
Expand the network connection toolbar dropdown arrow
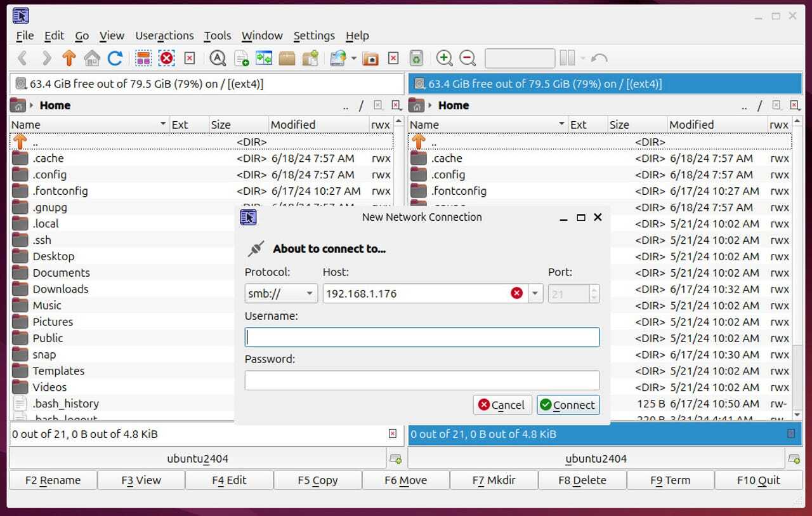(353, 58)
